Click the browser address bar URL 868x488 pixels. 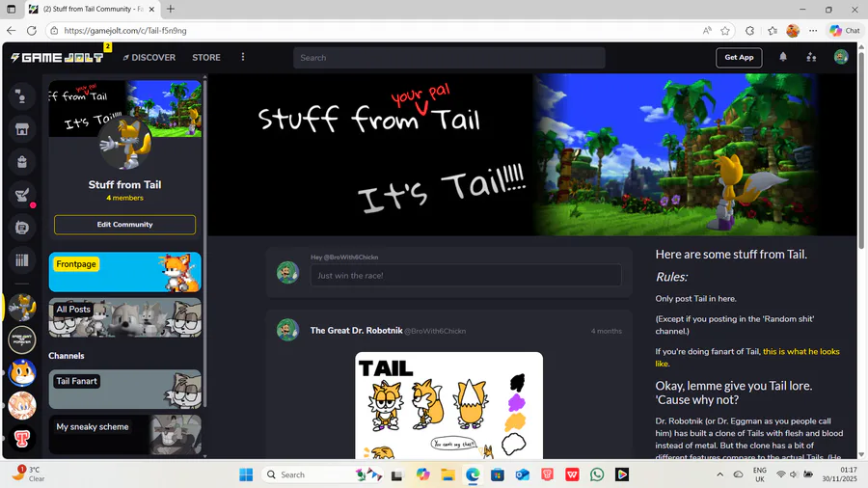point(125,31)
